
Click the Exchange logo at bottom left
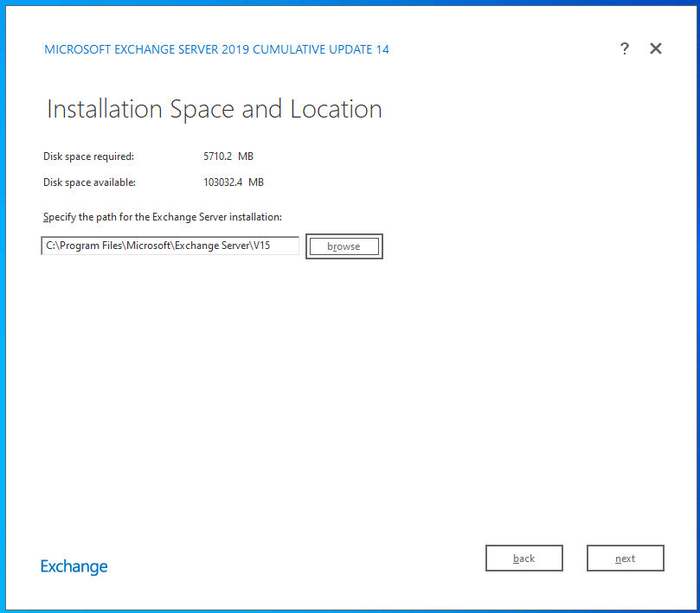coord(74,566)
